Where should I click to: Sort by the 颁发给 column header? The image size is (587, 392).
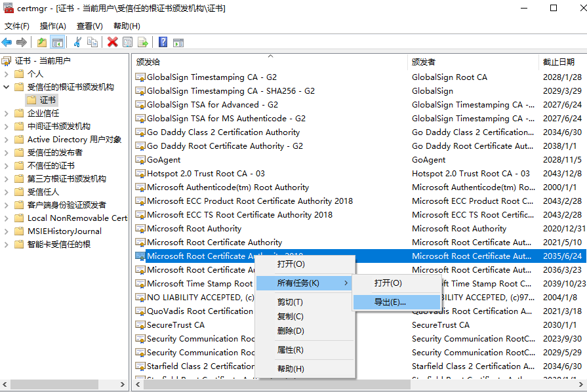270,62
